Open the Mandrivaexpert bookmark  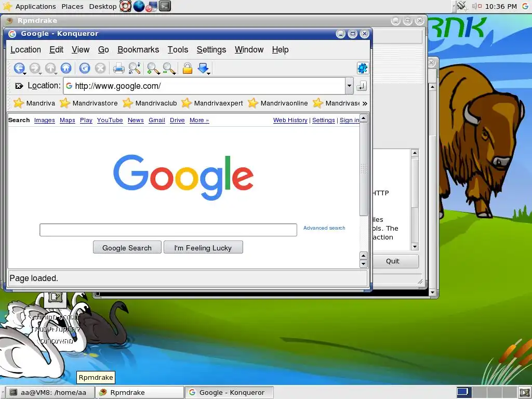[x=212, y=103]
